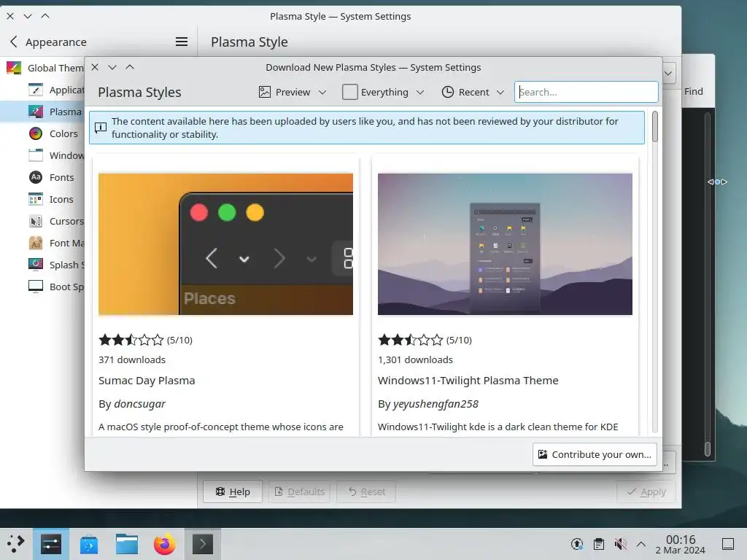Click the dark background window's scrollbar
This screenshot has width=747, height=560.
(x=708, y=284)
